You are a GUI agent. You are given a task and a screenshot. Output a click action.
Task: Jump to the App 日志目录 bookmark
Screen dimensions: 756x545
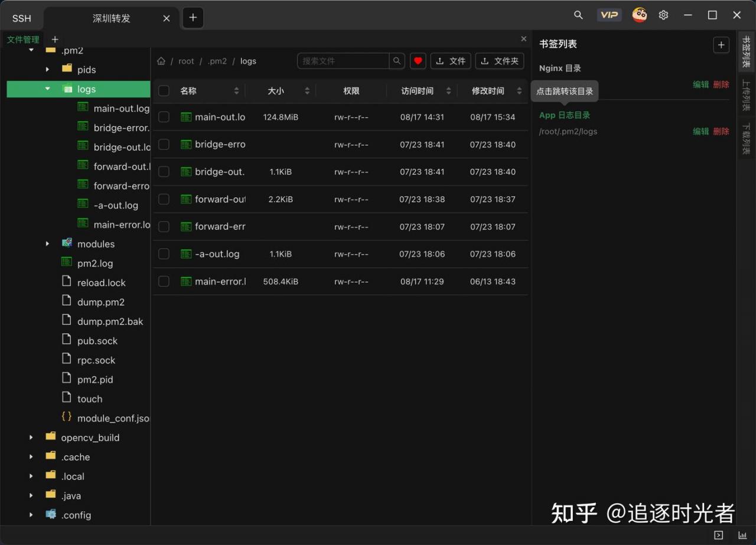(x=565, y=115)
